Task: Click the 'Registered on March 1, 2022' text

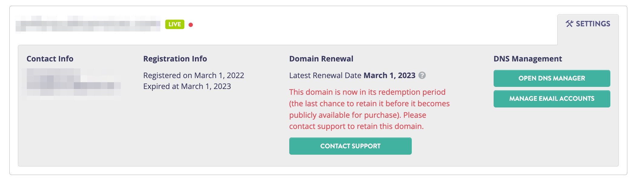Action: point(194,75)
